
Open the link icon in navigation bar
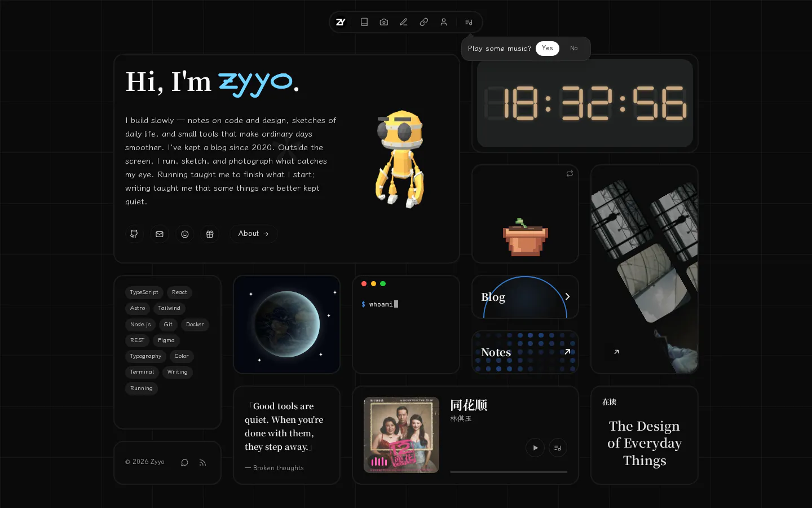(x=424, y=22)
